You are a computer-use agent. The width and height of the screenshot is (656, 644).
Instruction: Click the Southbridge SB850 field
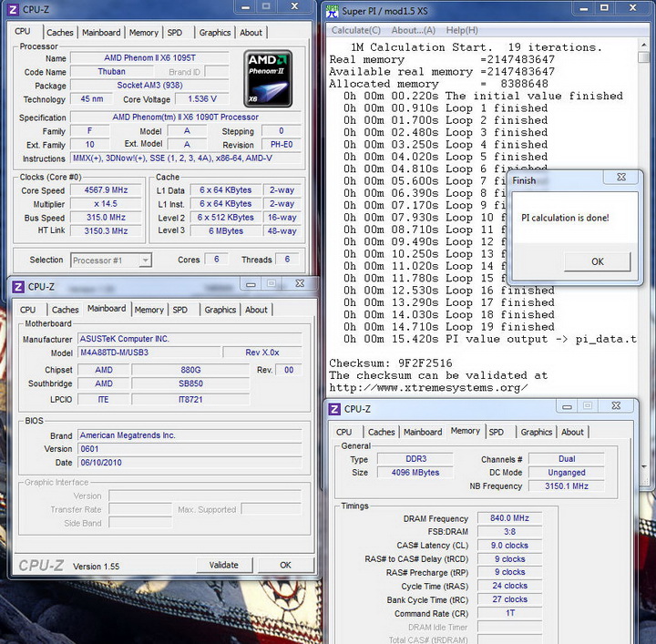[190, 383]
